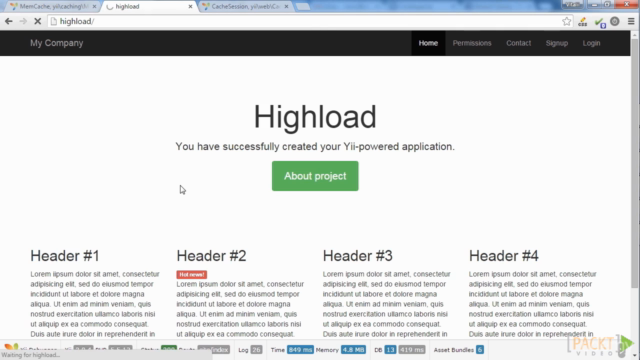640x360 pixels.
Task: Click the green checkmark extension icon
Action: (600, 22)
